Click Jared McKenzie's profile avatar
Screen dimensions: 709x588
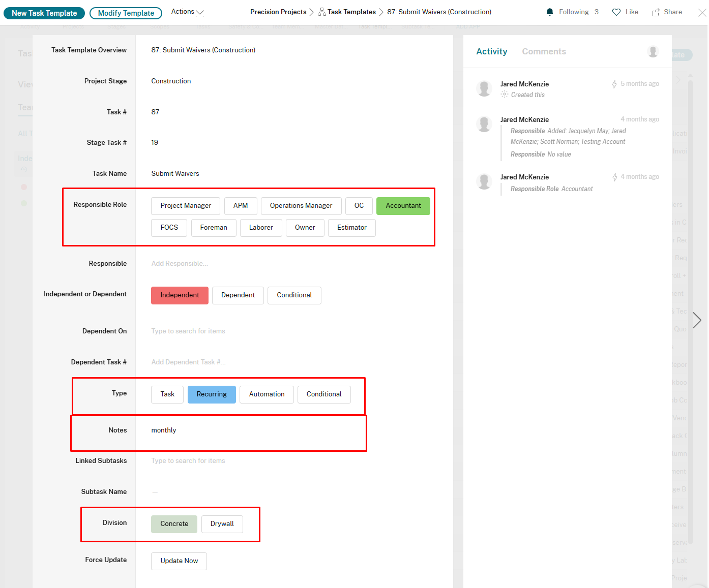[x=484, y=88]
